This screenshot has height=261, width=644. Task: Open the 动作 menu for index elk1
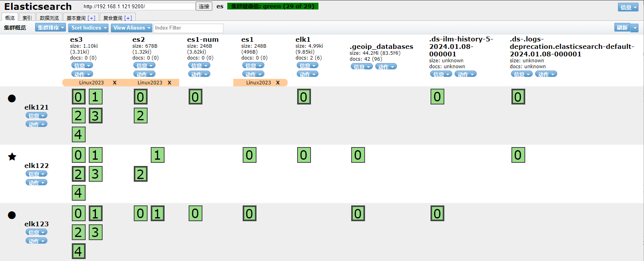307,74
